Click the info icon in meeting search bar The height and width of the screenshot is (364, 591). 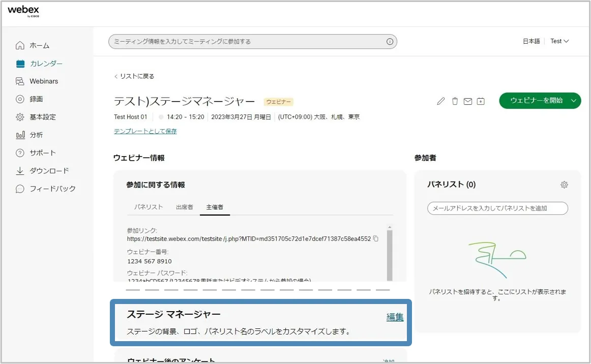tap(390, 42)
